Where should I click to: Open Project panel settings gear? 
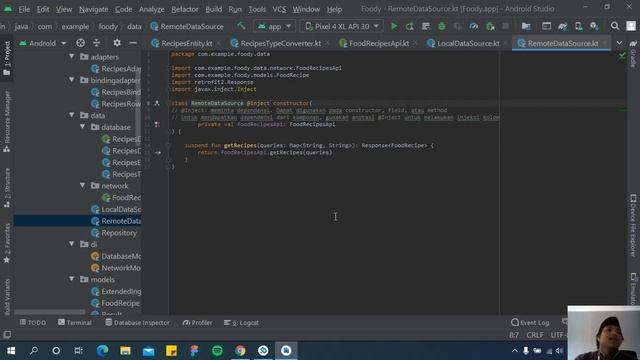point(117,43)
